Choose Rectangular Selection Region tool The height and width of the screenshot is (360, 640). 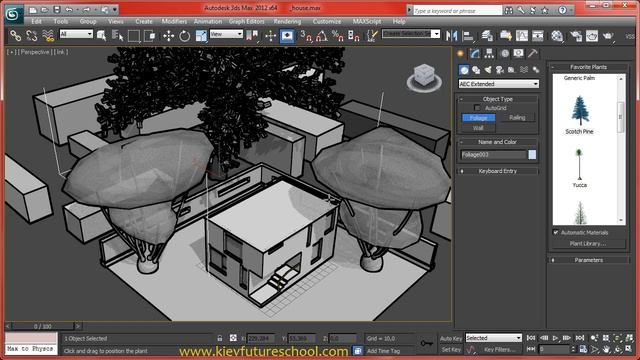[133, 36]
